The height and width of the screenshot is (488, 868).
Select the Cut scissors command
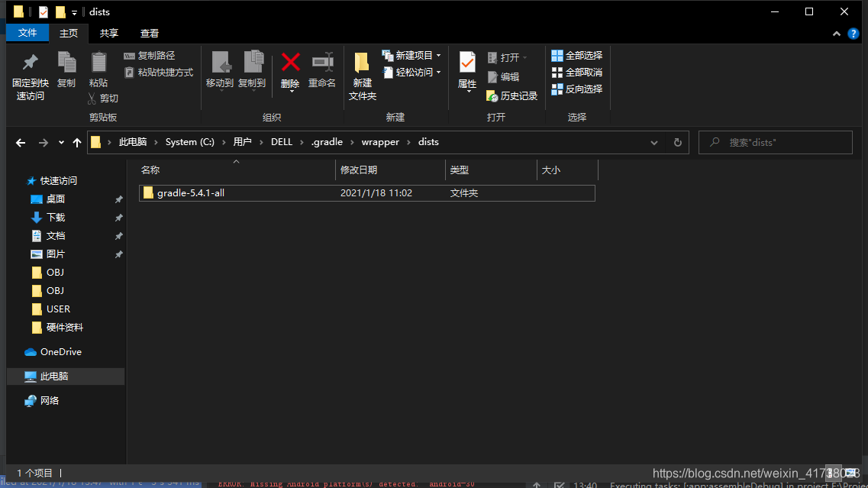pyautogui.click(x=103, y=98)
